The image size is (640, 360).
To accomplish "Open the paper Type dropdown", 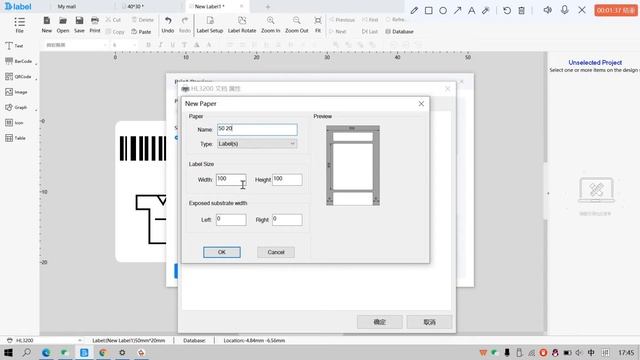I will 257,144.
